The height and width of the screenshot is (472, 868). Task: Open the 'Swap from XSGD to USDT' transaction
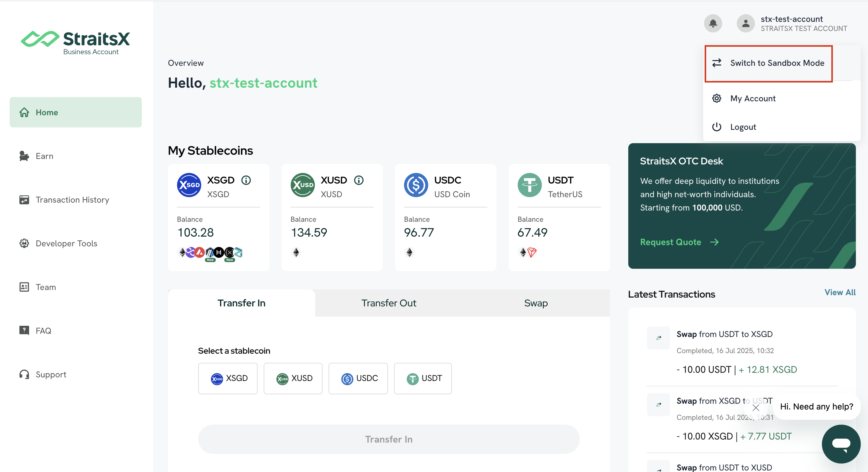724,401
